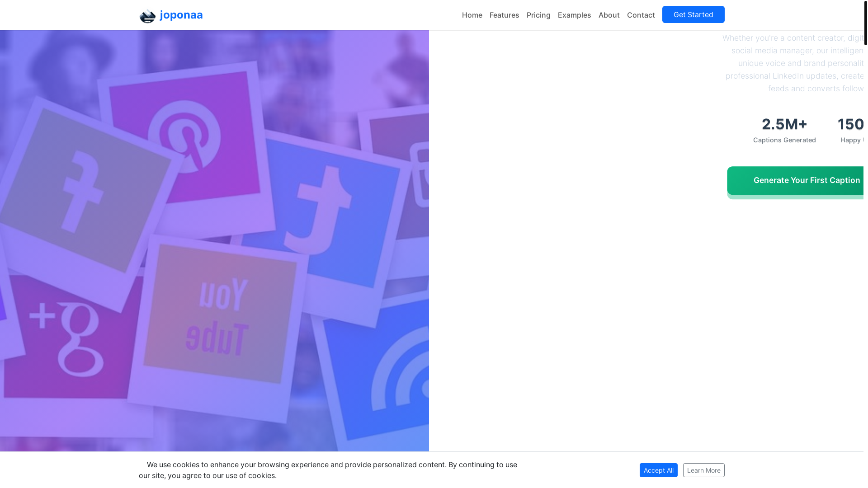Click Learn More in cookie banner
The height and width of the screenshot is (488, 868).
tap(703, 470)
